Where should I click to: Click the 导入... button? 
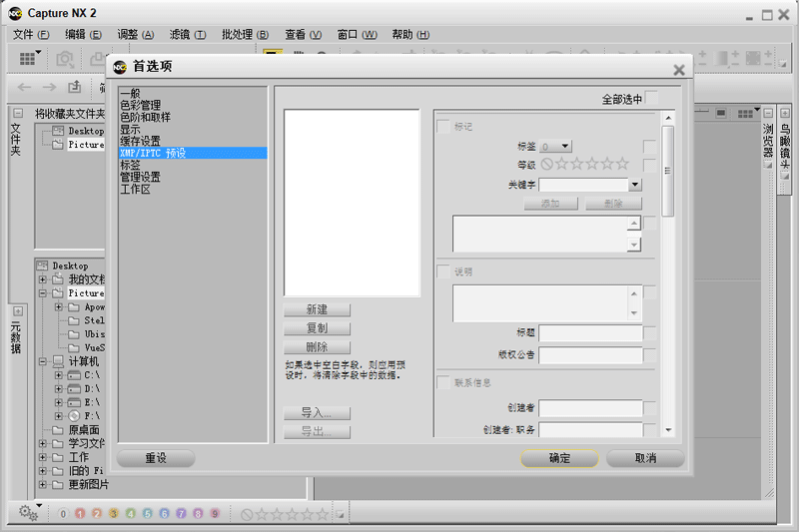click(x=317, y=413)
